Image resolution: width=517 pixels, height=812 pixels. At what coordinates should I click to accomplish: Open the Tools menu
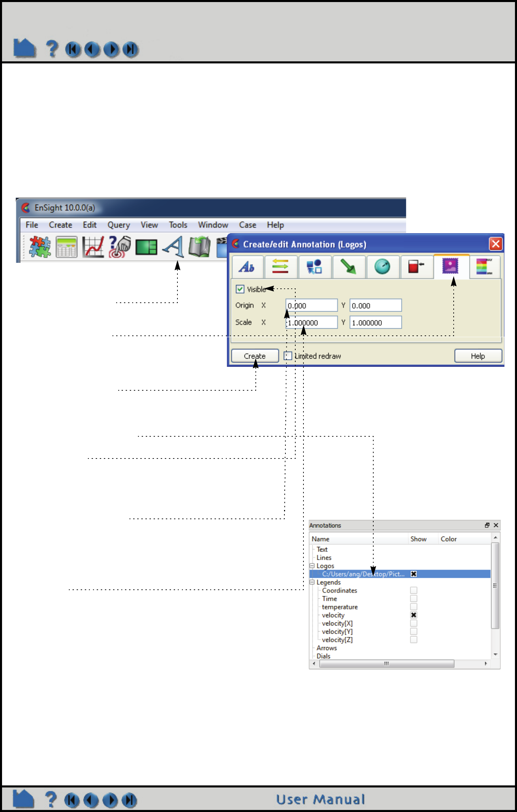pyautogui.click(x=178, y=225)
